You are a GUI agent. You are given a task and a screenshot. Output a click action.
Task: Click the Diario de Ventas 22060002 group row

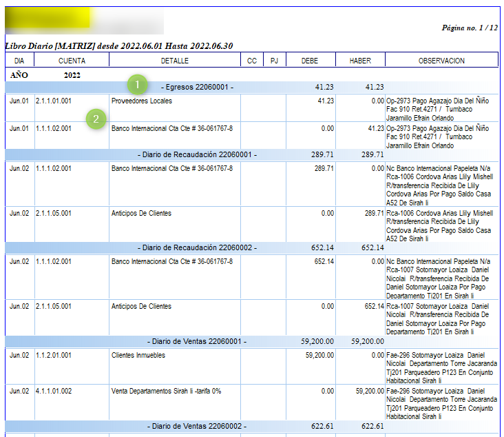pyautogui.click(x=197, y=427)
